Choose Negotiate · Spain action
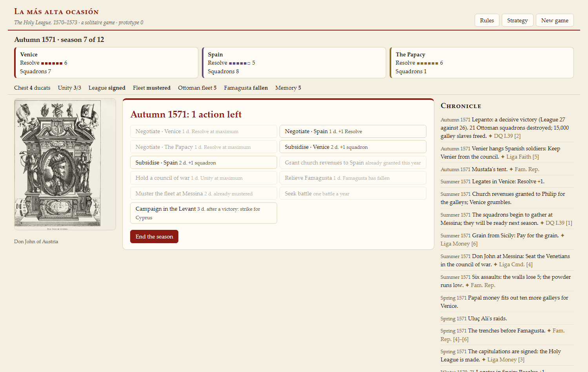This screenshot has height=372, width=588. pos(353,132)
